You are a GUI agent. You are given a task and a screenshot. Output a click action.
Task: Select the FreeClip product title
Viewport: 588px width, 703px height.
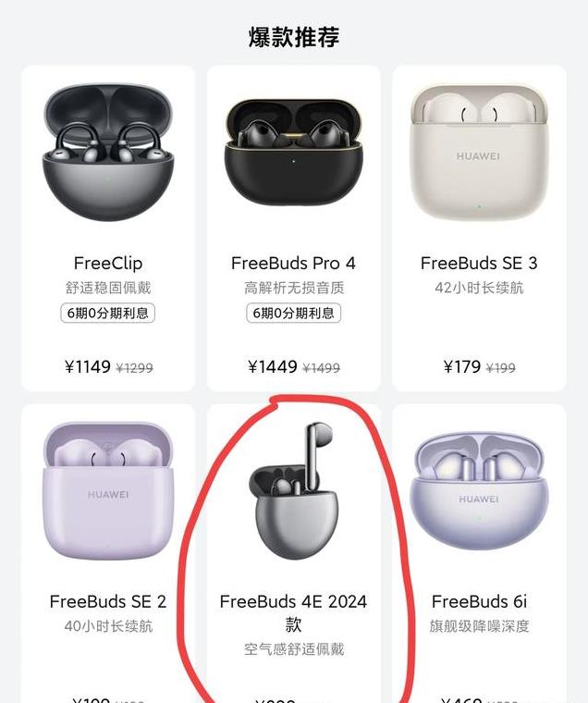coord(108,264)
